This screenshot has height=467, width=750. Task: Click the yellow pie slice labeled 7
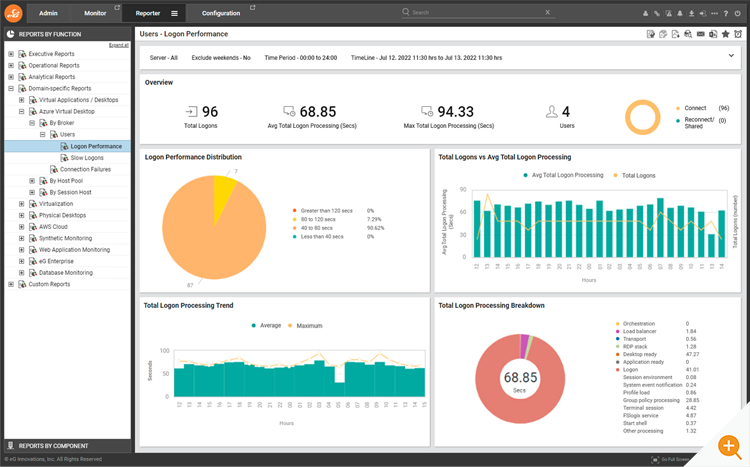click(223, 194)
